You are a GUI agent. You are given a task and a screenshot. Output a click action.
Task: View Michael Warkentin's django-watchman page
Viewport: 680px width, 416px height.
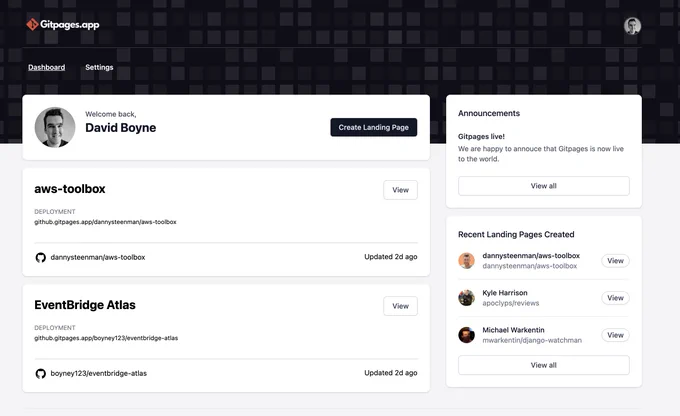615,335
